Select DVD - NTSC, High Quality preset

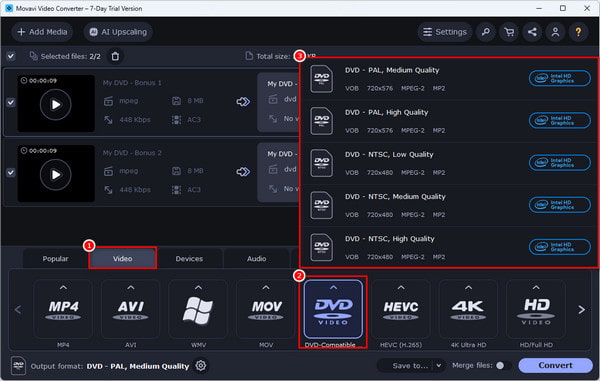click(450, 247)
